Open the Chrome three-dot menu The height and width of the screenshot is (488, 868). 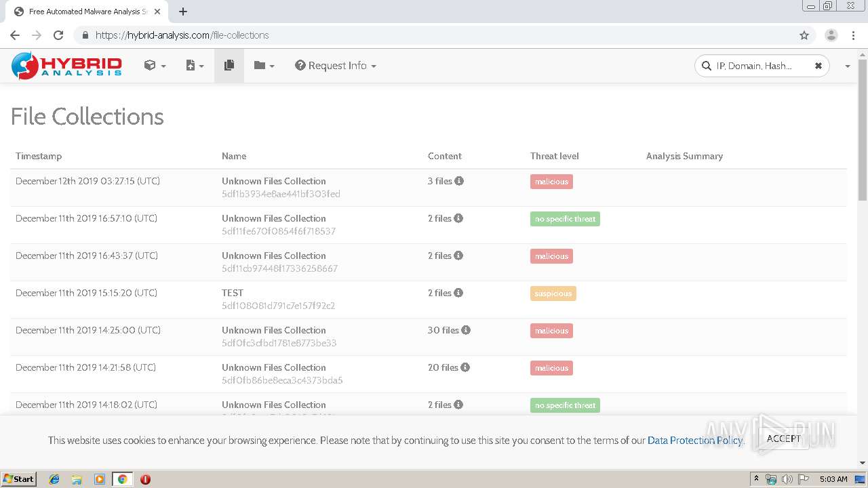[854, 35]
